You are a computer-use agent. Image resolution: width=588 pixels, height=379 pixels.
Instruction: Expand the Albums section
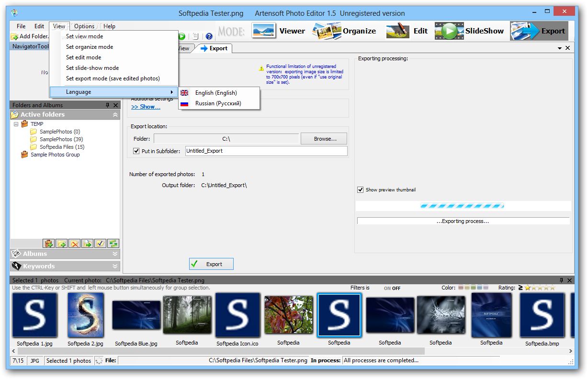(115, 254)
